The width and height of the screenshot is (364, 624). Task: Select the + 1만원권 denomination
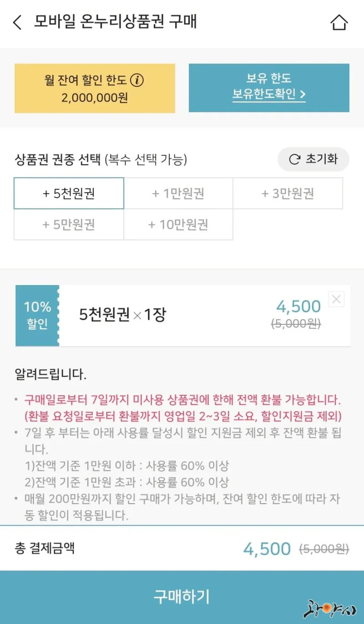pyautogui.click(x=178, y=193)
